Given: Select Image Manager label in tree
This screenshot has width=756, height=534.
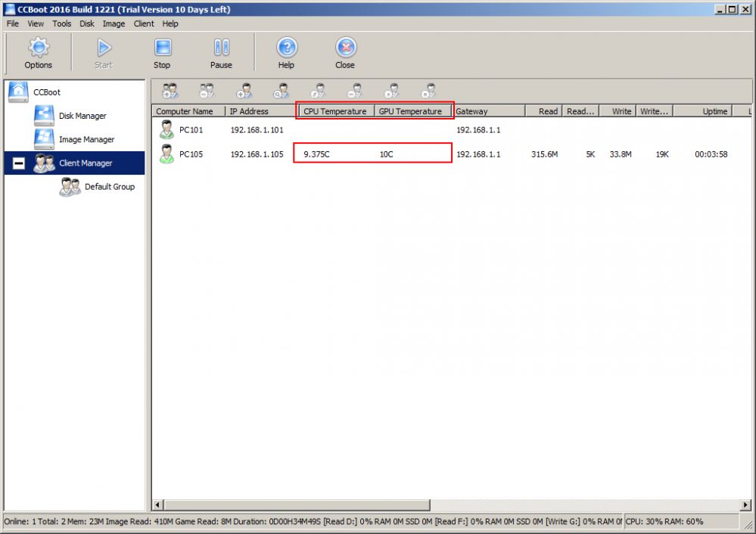Looking at the screenshot, I should [x=87, y=139].
